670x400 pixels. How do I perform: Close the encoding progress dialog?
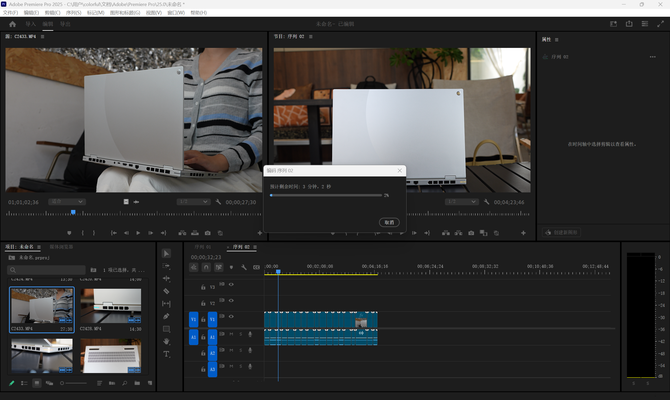(398, 171)
